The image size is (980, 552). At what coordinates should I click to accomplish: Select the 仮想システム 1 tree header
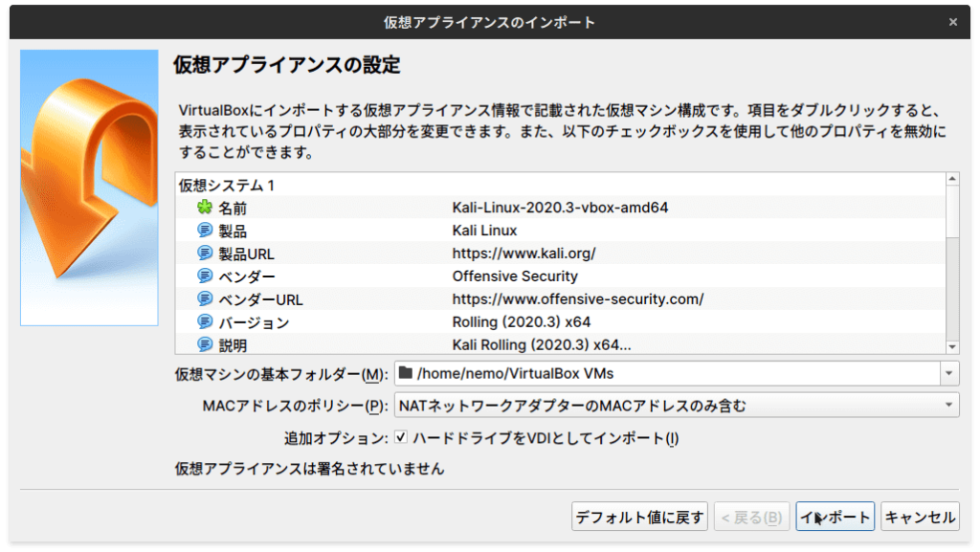point(226,185)
